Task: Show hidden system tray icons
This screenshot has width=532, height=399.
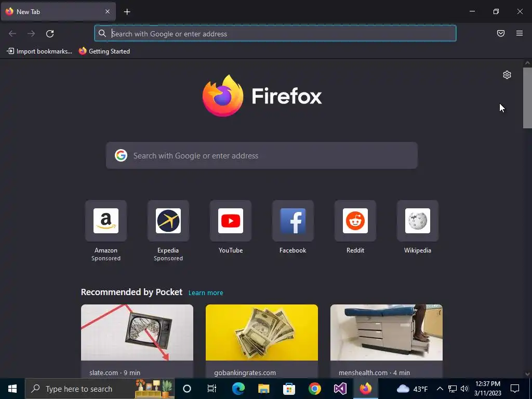Action: coord(440,389)
